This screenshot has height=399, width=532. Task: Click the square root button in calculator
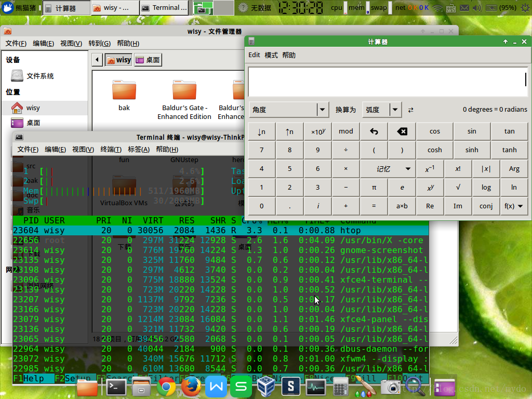pyautogui.click(x=458, y=187)
